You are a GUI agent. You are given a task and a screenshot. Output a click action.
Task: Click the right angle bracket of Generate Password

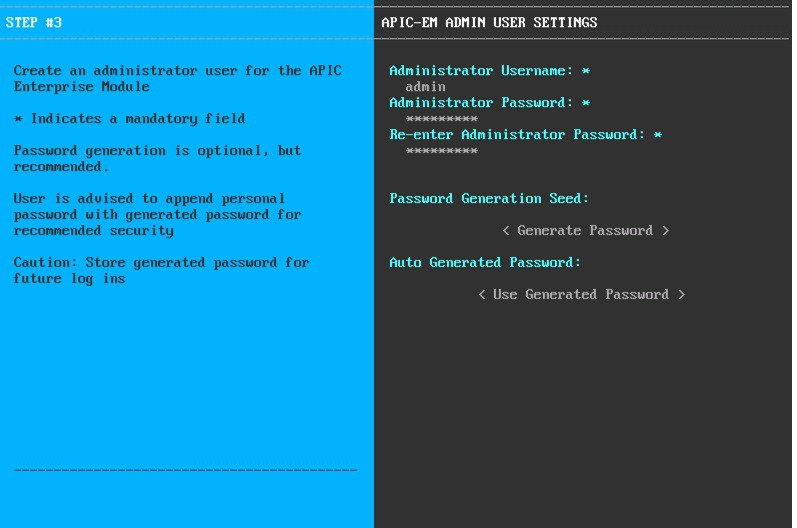[x=665, y=231]
